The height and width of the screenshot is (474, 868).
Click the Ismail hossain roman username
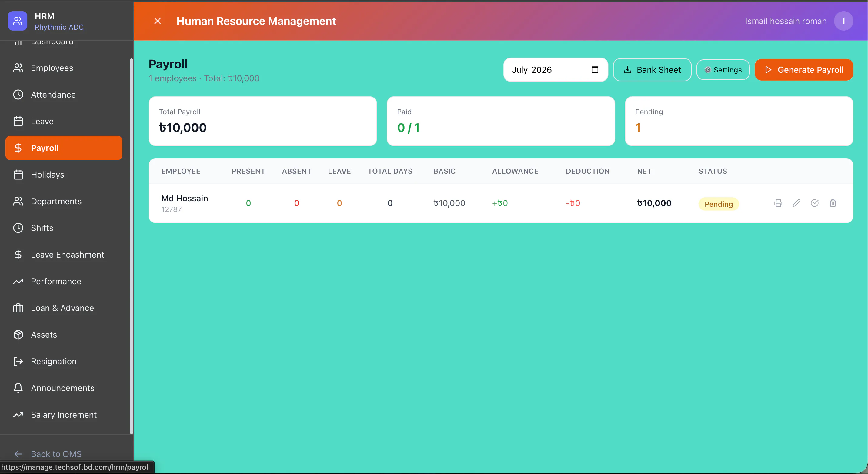click(786, 21)
